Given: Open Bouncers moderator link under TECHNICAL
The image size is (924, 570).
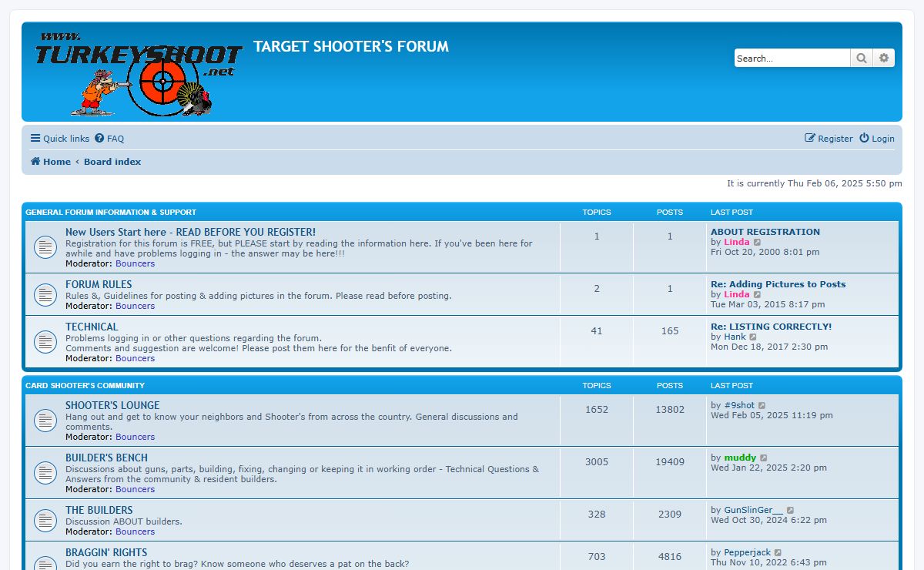Looking at the screenshot, I should click(136, 358).
